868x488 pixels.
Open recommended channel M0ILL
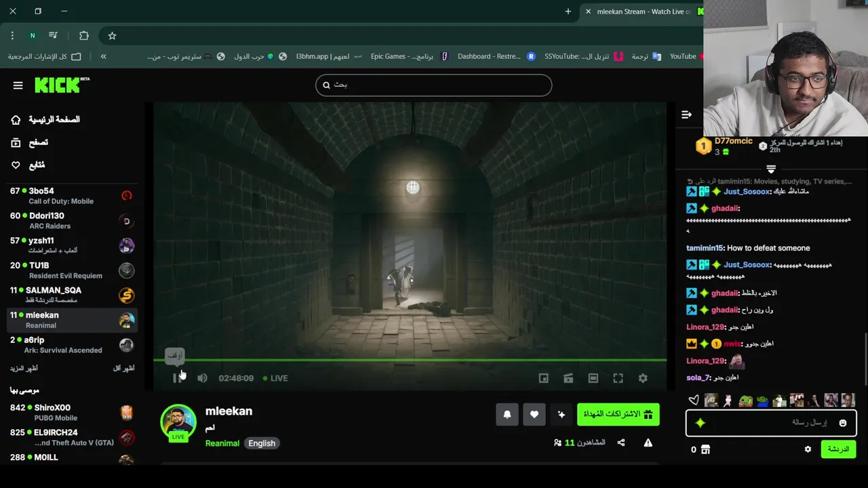click(x=72, y=460)
